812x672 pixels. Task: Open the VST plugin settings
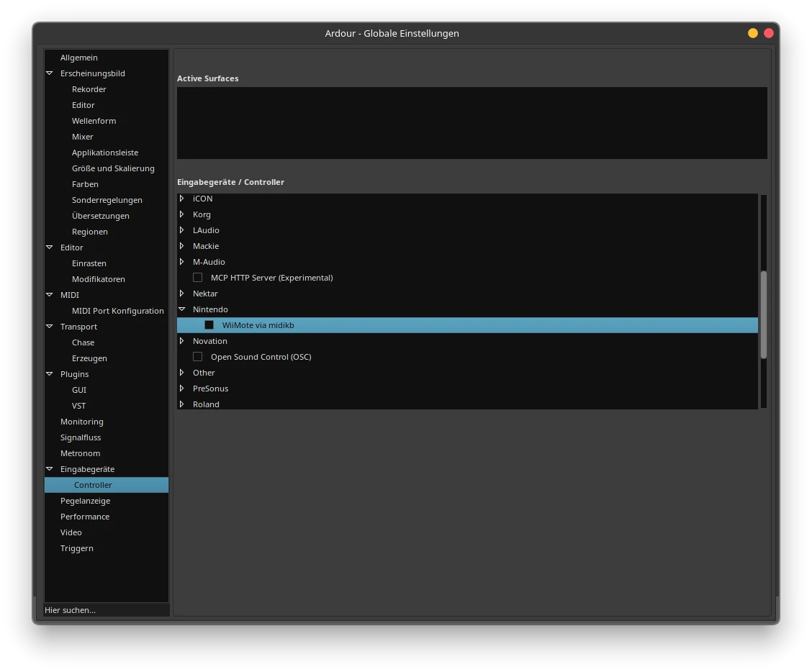78,406
